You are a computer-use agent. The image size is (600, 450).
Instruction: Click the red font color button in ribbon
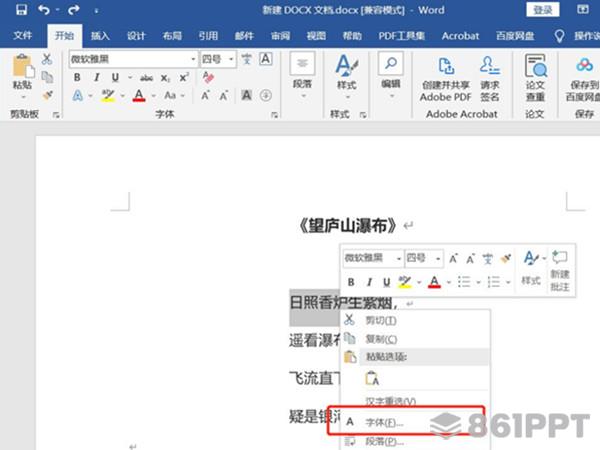[x=139, y=96]
